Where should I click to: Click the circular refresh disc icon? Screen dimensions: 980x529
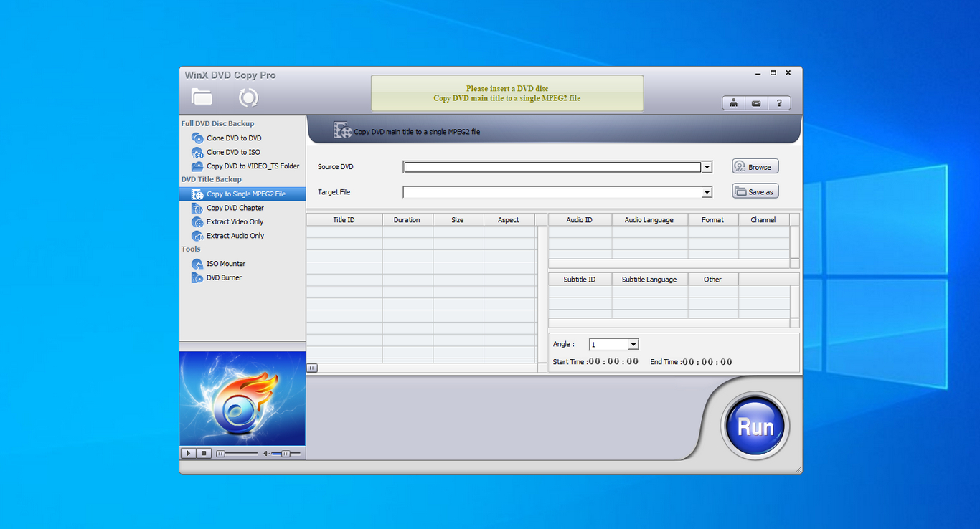pyautogui.click(x=248, y=97)
